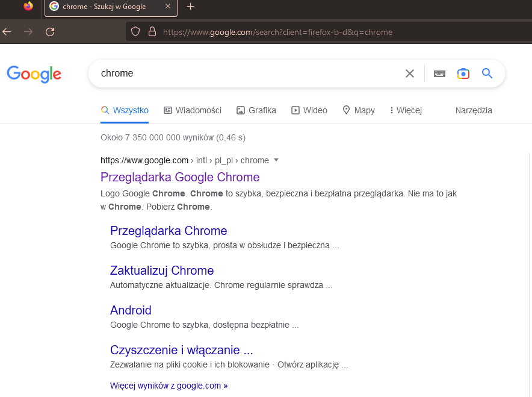Open Google Lens camera search

click(463, 73)
